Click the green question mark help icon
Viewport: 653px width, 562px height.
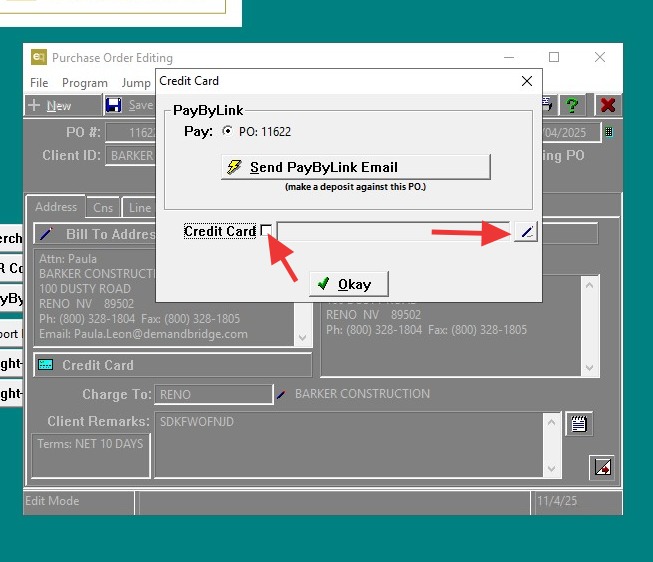572,105
